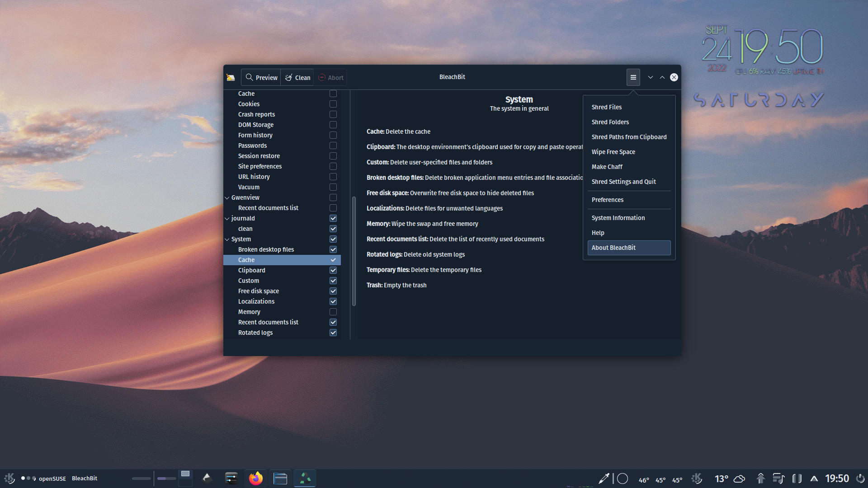Select the Site preferences row
This screenshot has width=868, height=488.
282,166
